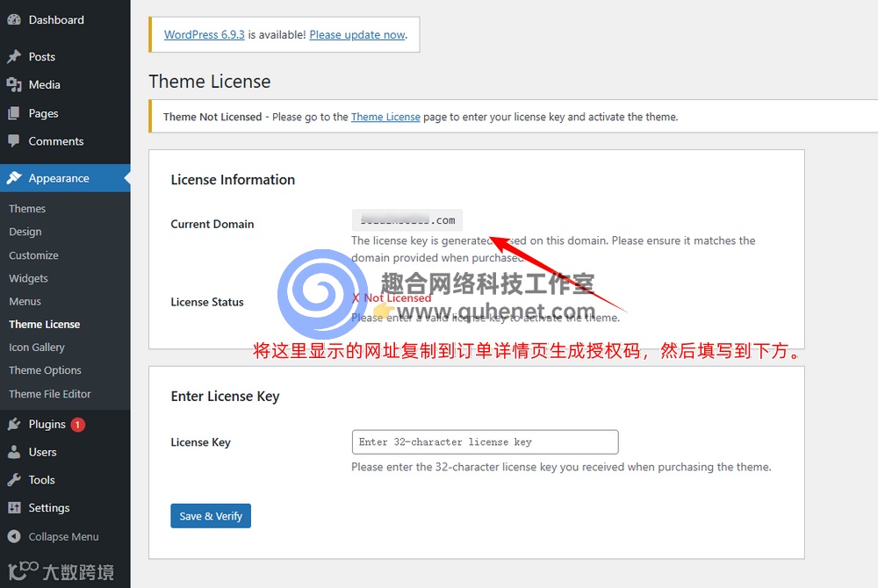Click the Not Licensed status text

tap(392, 298)
